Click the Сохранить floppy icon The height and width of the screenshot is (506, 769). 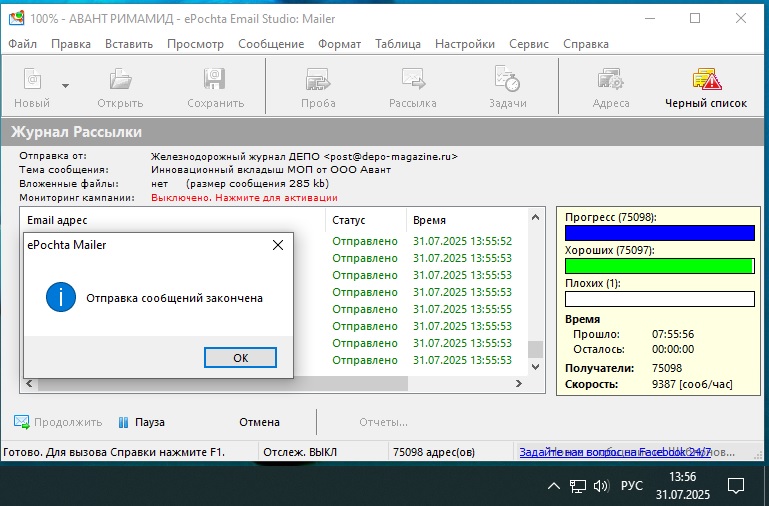215,79
